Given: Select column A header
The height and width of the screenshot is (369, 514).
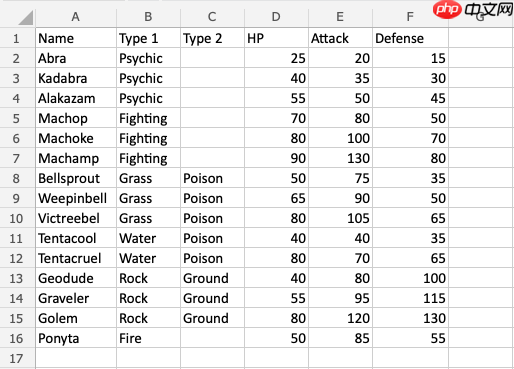Looking at the screenshot, I should 76,17.
